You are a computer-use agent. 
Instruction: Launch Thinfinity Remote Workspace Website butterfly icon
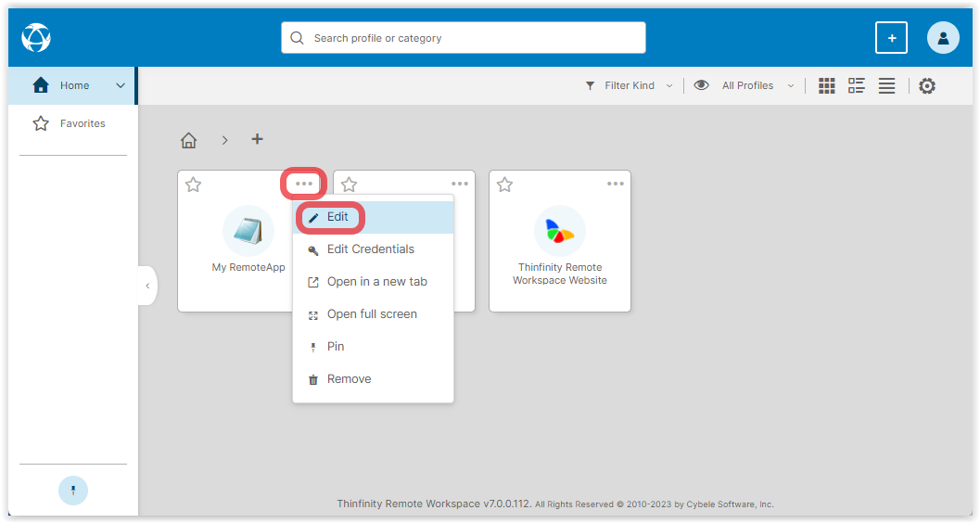[560, 231]
